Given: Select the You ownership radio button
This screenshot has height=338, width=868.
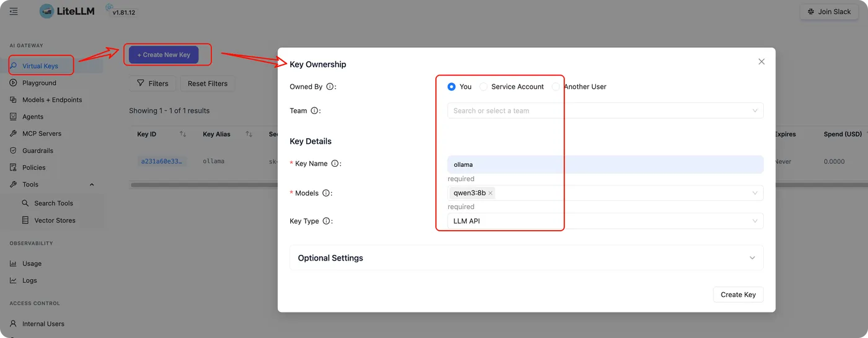Looking at the screenshot, I should pyautogui.click(x=451, y=87).
